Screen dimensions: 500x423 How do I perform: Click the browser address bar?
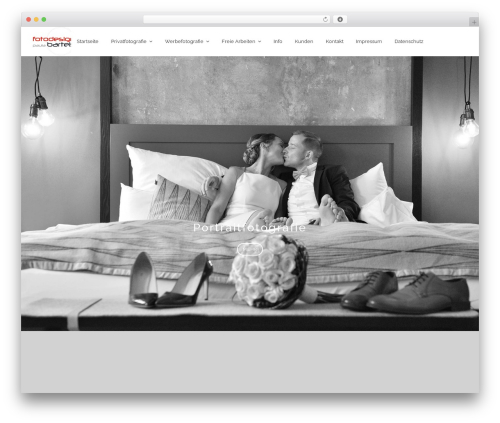237,20
